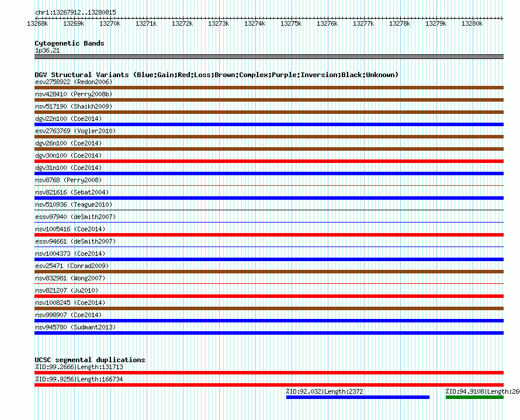Select the nsv821207 (Ju2010) red bar
520x420 pixels.
point(269,296)
